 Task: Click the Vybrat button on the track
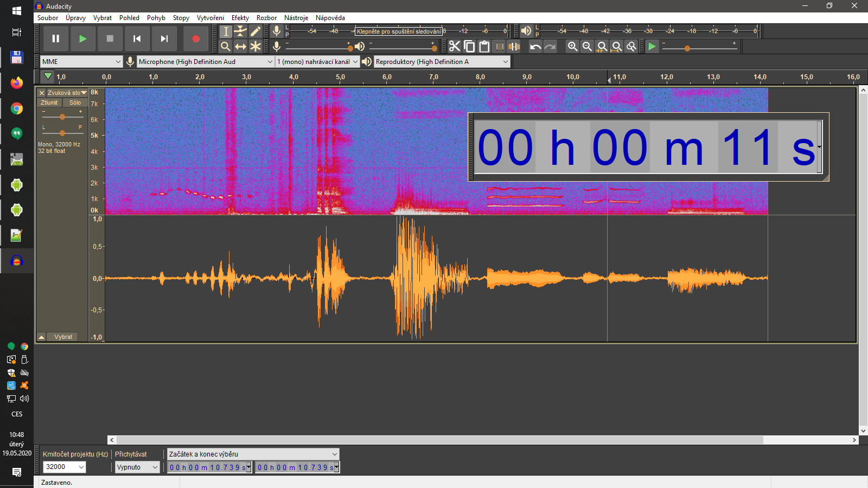62,336
